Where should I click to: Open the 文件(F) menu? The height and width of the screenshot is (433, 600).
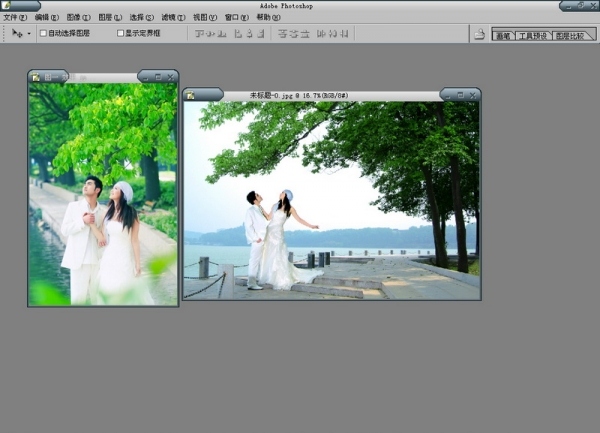click(x=15, y=17)
